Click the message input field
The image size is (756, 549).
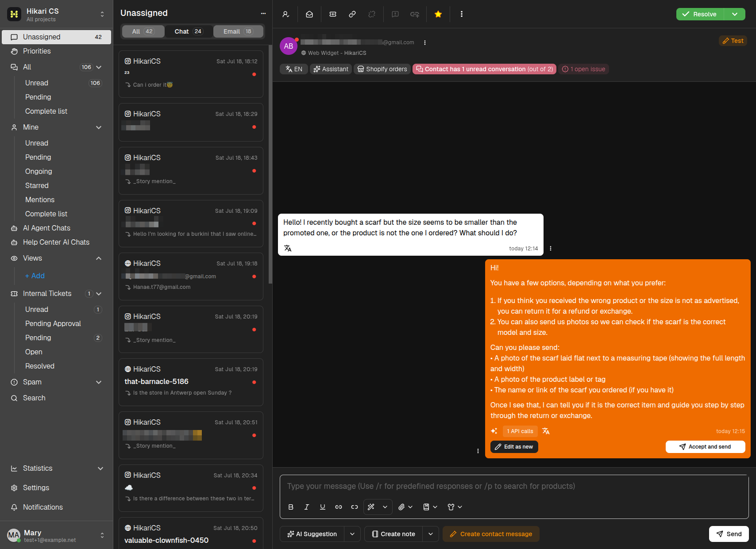coord(514,486)
